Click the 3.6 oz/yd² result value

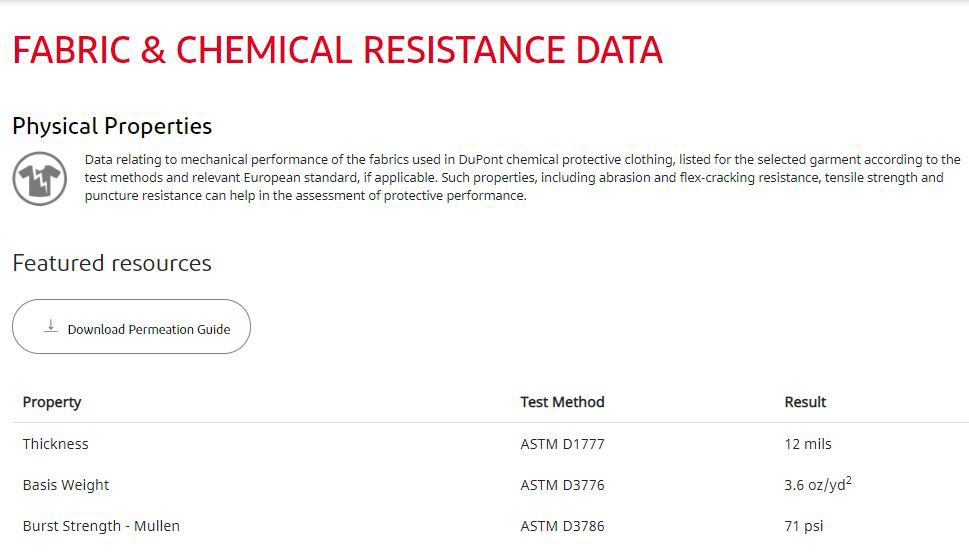point(817,485)
